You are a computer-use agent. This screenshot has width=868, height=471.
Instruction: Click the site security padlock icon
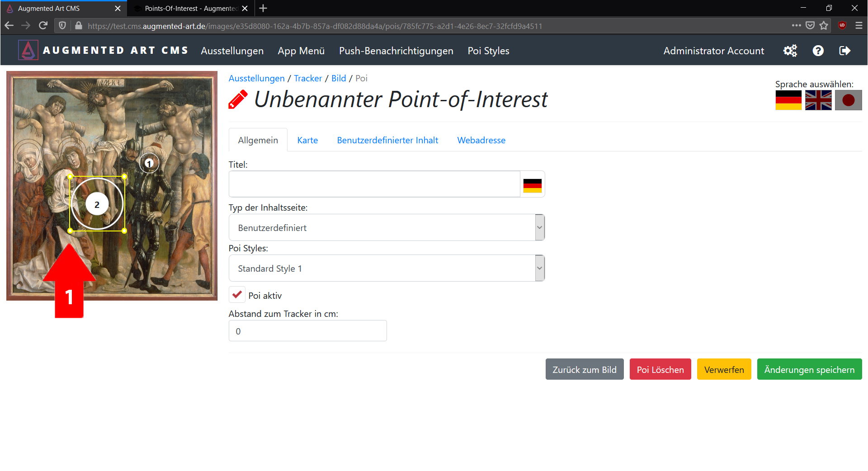coord(79,26)
